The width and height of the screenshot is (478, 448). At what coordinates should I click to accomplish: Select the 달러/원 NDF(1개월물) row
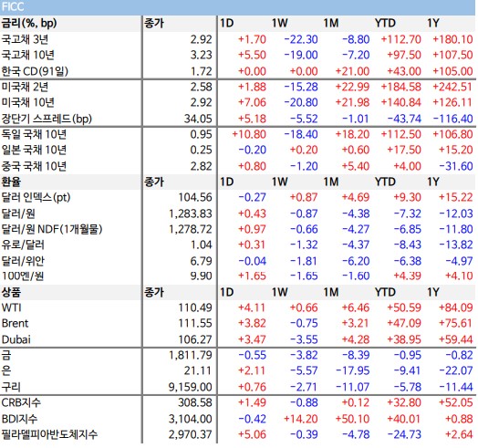[238, 229]
